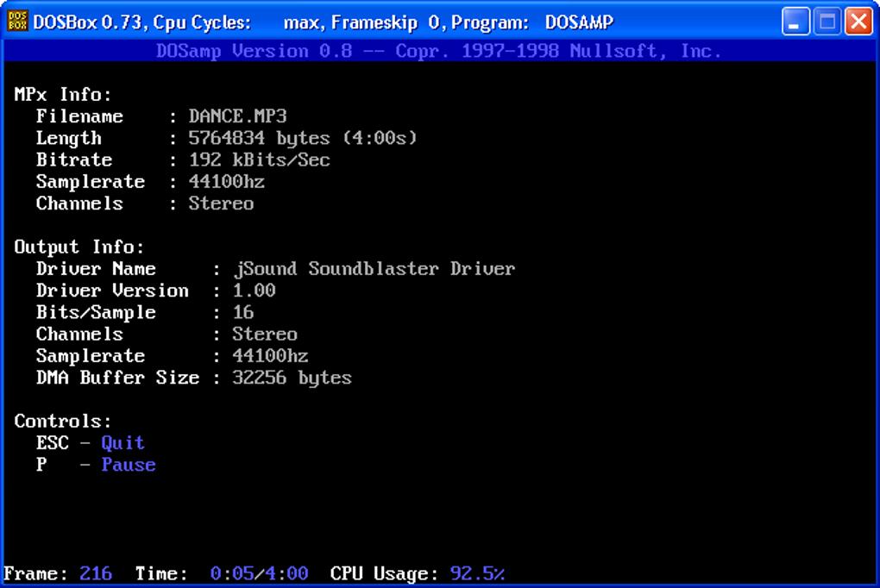The image size is (880, 588).
Task: Click the Bits/Sample value 16
Action: click(243, 312)
